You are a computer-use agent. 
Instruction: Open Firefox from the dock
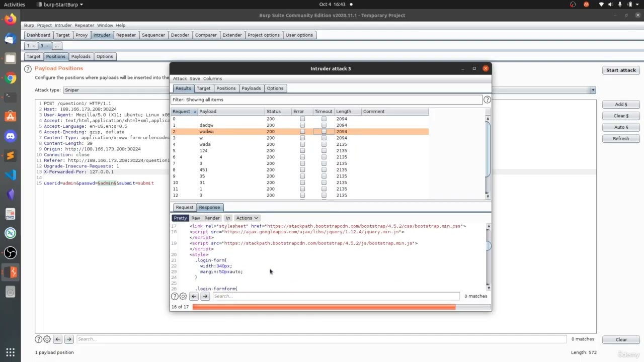[x=10, y=20]
